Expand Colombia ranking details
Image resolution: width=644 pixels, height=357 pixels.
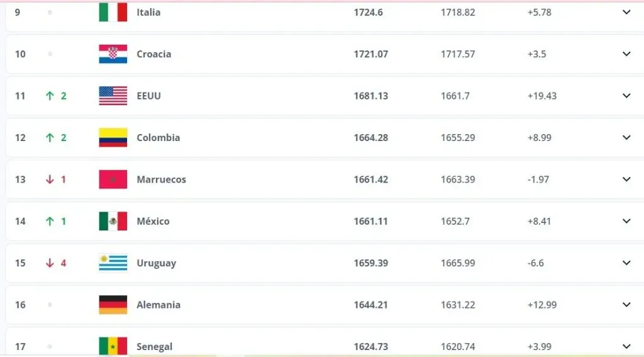coord(626,137)
